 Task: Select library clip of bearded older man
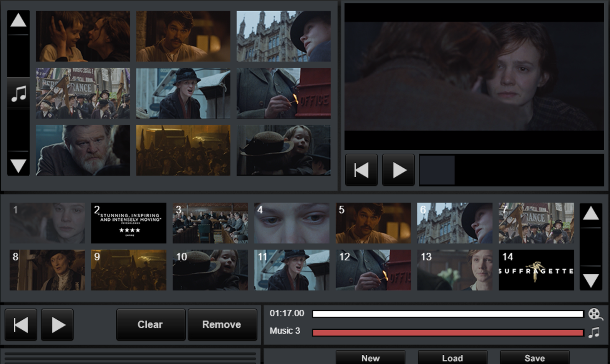[x=83, y=150]
